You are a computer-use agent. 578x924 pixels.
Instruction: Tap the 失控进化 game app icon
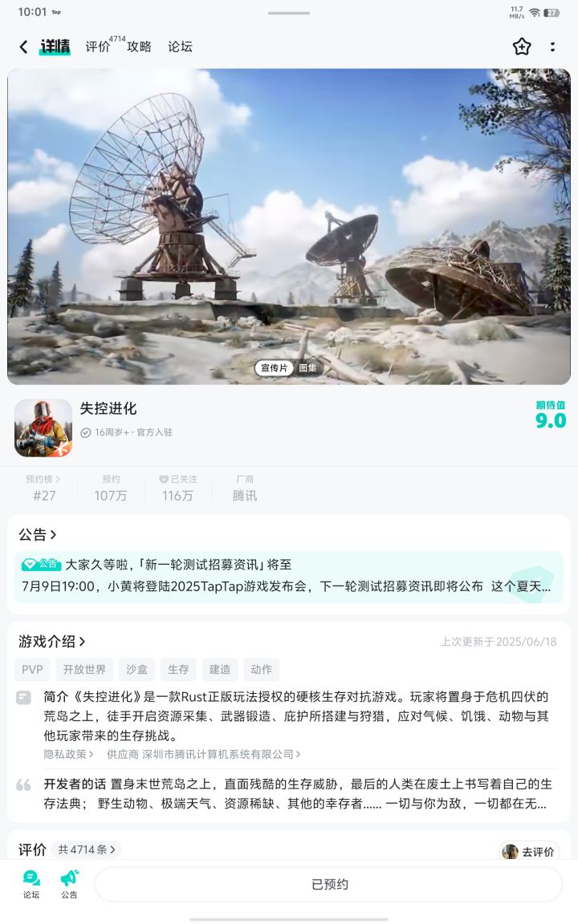[43, 428]
